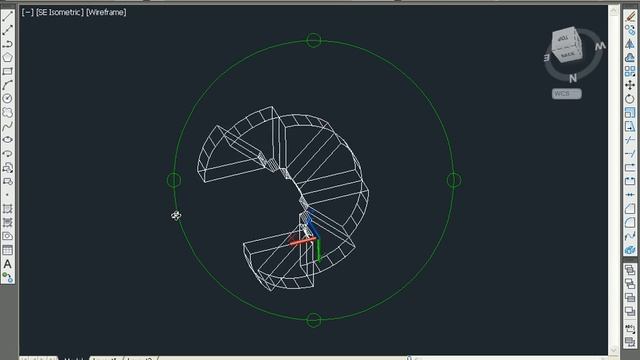The width and height of the screenshot is (640, 360).
Task: Select the Arc tool
Action: point(7,85)
